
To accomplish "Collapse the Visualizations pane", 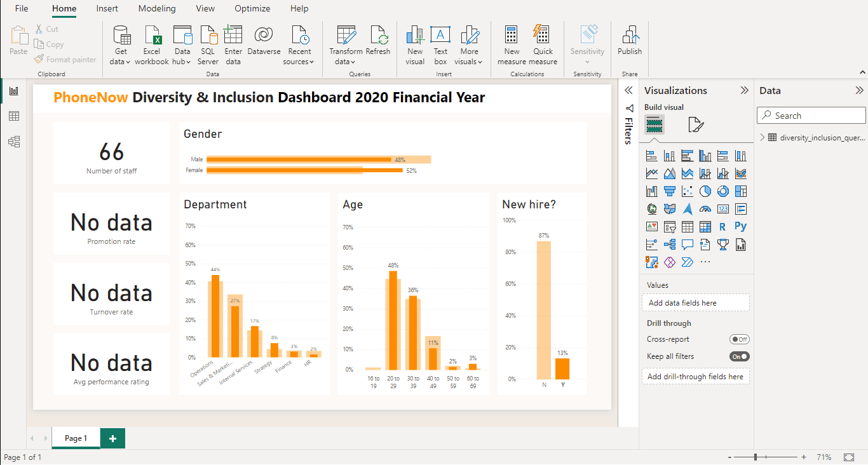I will point(744,90).
